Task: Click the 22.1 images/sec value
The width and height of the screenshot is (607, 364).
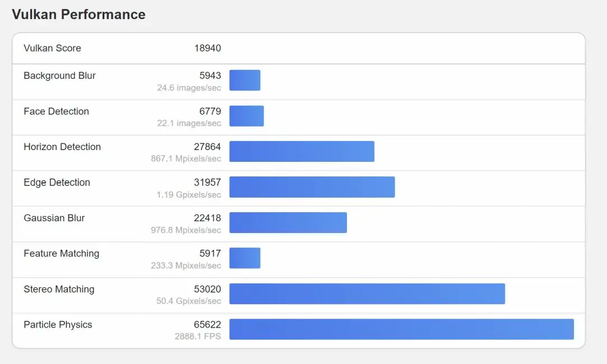Action: click(x=189, y=123)
